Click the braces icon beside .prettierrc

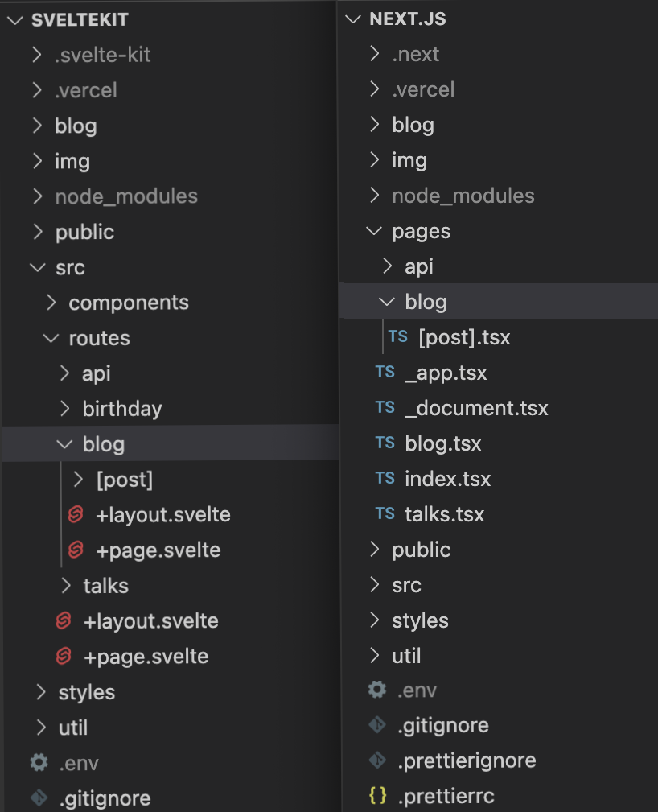click(377, 797)
